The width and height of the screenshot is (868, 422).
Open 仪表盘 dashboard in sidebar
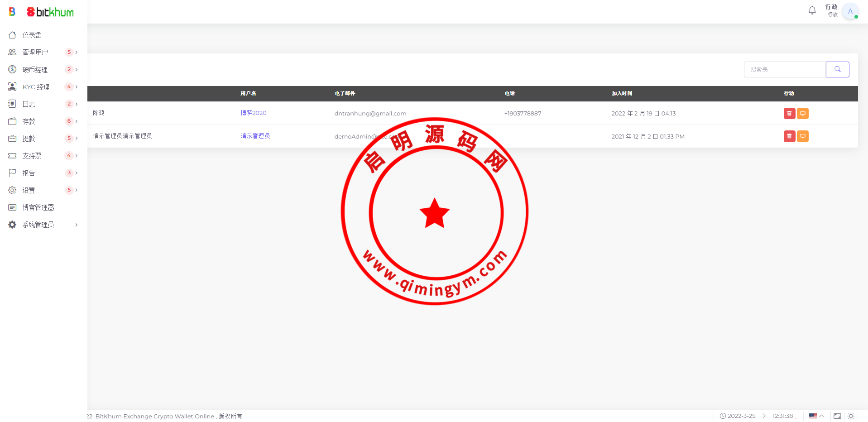point(32,35)
